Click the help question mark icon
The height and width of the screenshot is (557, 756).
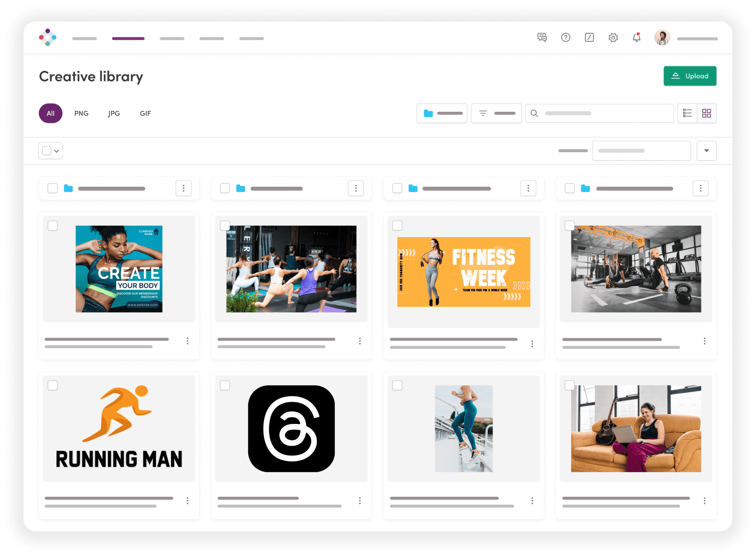(x=565, y=37)
